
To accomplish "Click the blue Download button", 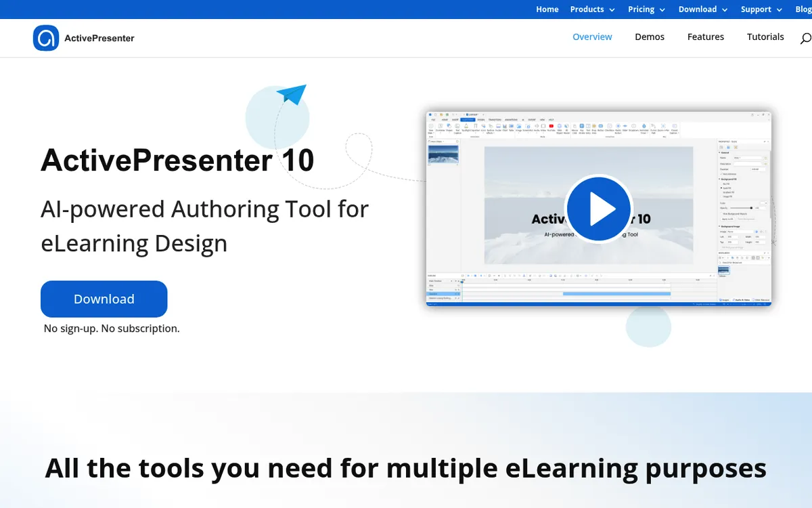I will [104, 299].
